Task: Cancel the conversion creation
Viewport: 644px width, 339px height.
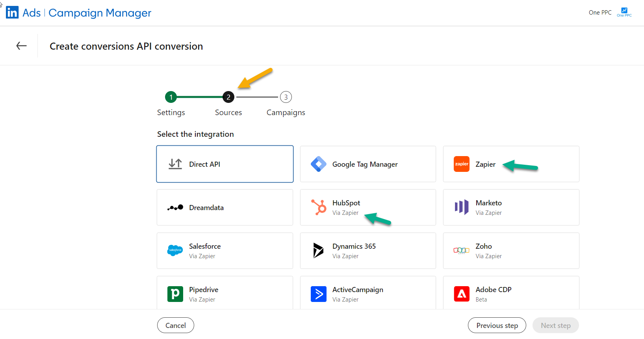Action: 176,325
